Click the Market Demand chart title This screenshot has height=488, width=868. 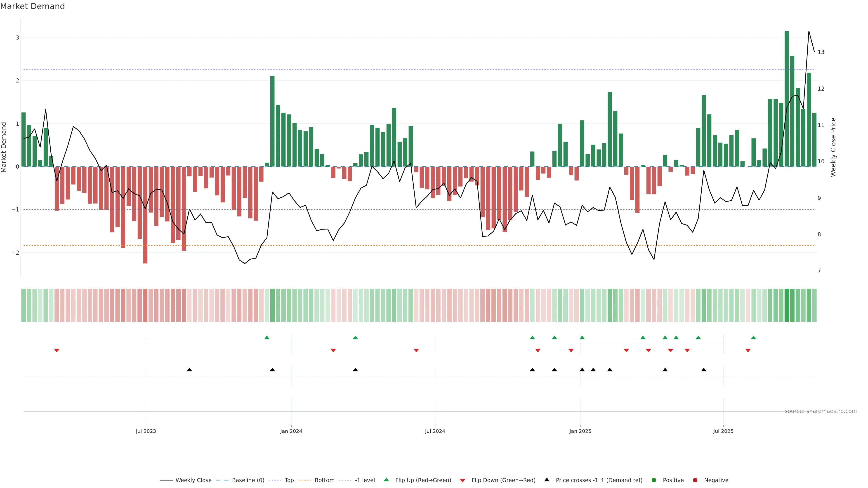(32, 6)
